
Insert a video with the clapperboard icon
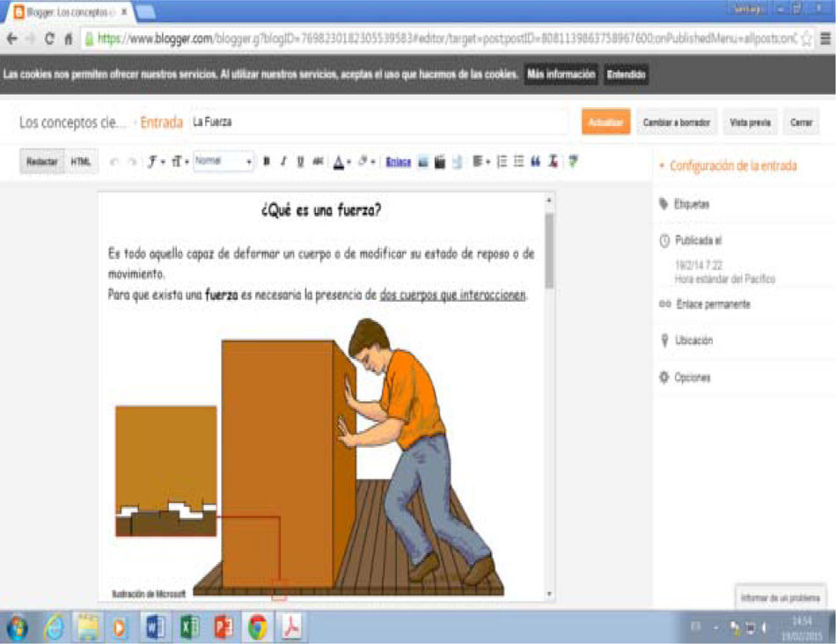(x=440, y=162)
